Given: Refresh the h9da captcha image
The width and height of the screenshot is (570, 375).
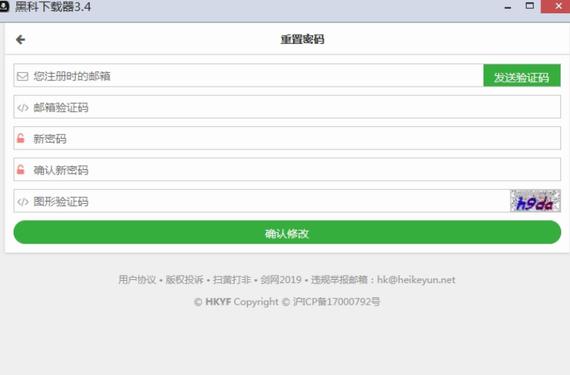Looking at the screenshot, I should pos(535,201).
